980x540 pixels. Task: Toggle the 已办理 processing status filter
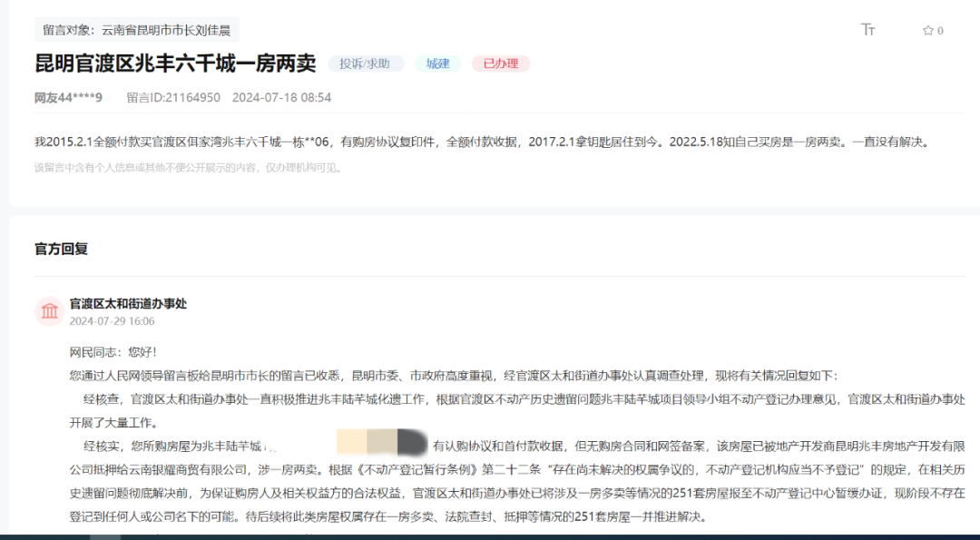click(x=500, y=64)
